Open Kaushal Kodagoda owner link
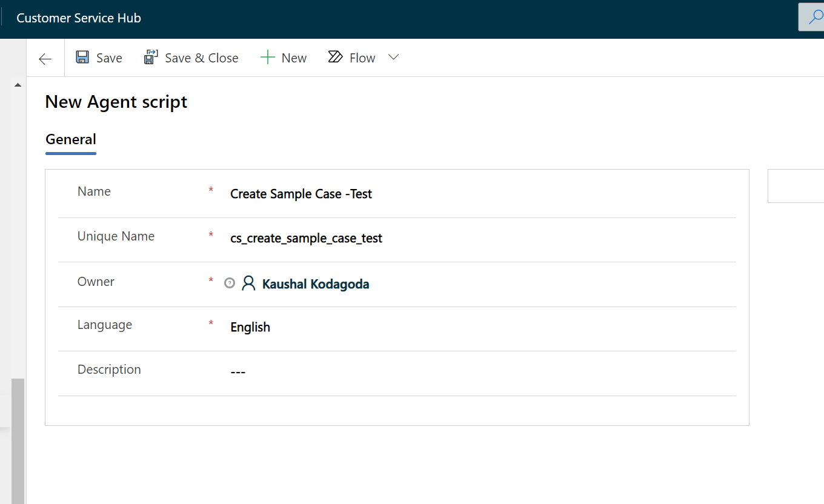 [316, 284]
